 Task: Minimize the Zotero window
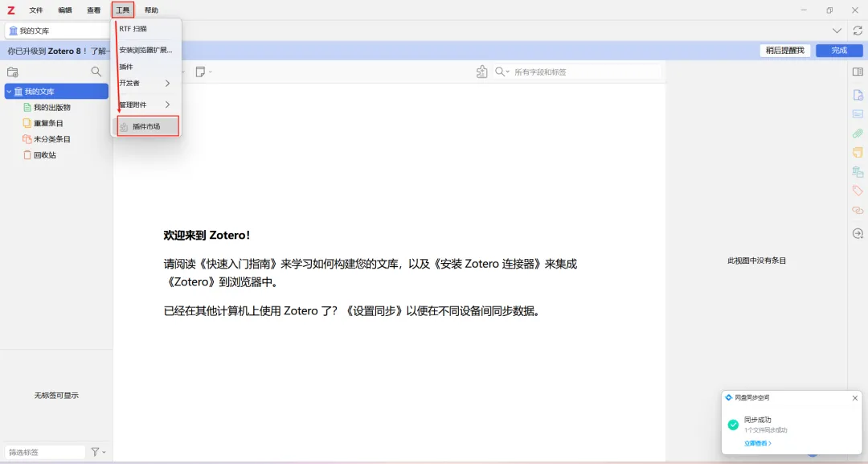[x=804, y=10]
